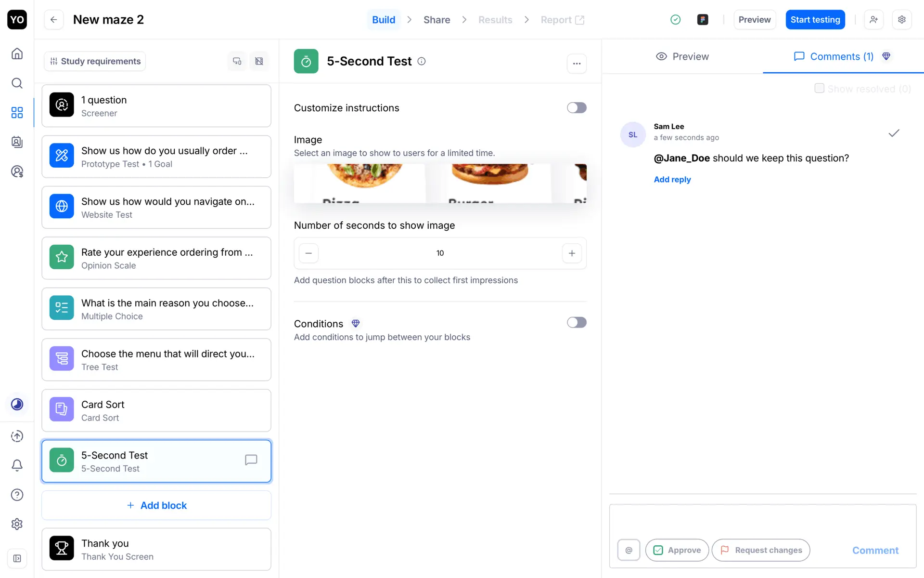
Task: Check the Show resolved checkbox
Action: tap(819, 89)
